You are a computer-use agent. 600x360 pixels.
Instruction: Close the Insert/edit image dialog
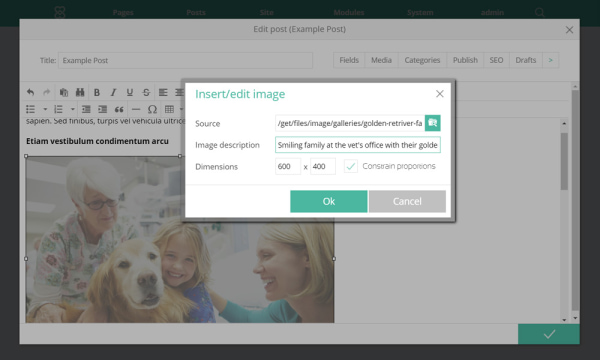pyautogui.click(x=440, y=94)
